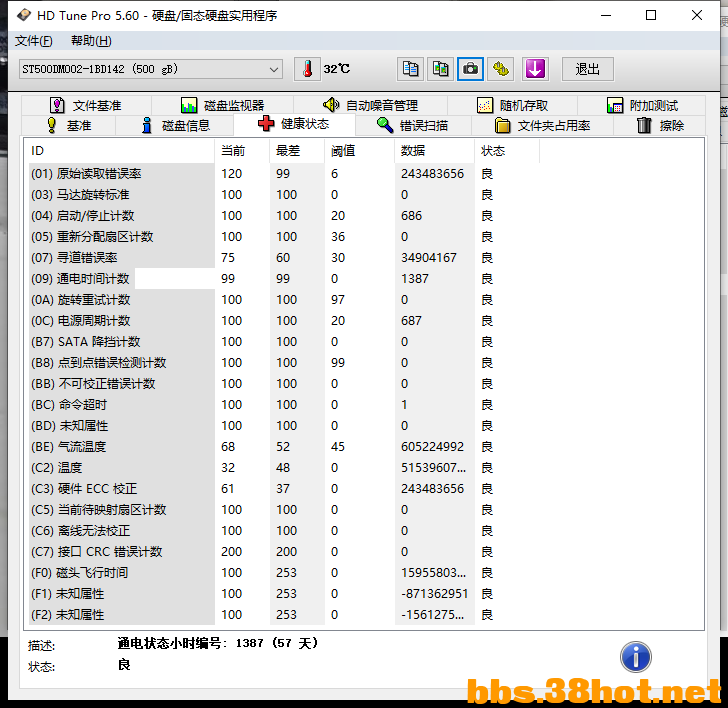Select row (C3) 硬件 ECC 校正

click(284, 489)
